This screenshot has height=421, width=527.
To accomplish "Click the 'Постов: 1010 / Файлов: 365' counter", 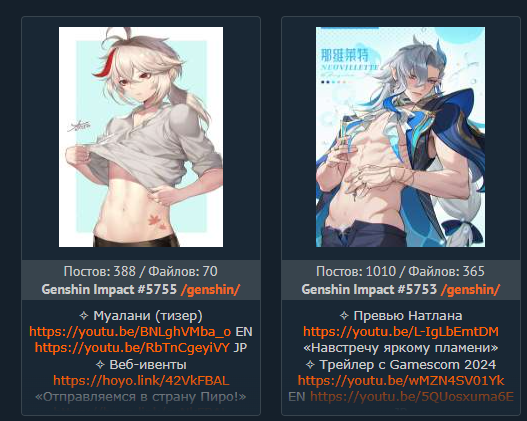I will (x=400, y=271).
